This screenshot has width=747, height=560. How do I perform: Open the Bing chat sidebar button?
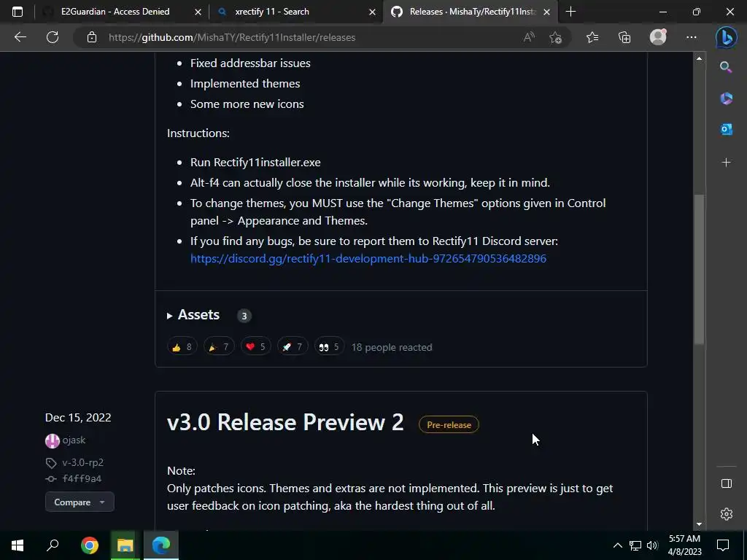click(x=726, y=37)
